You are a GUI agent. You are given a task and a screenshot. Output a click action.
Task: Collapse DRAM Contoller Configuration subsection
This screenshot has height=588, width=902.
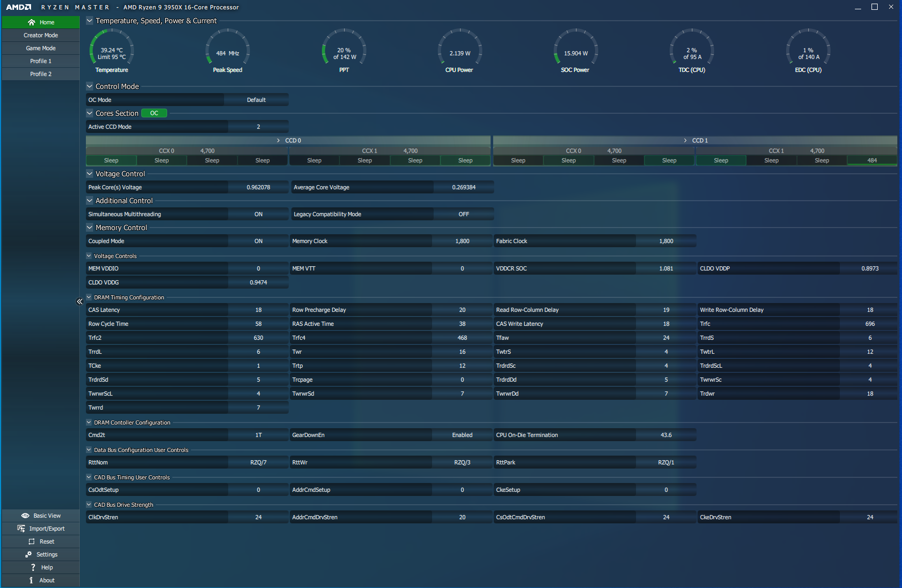(x=89, y=423)
